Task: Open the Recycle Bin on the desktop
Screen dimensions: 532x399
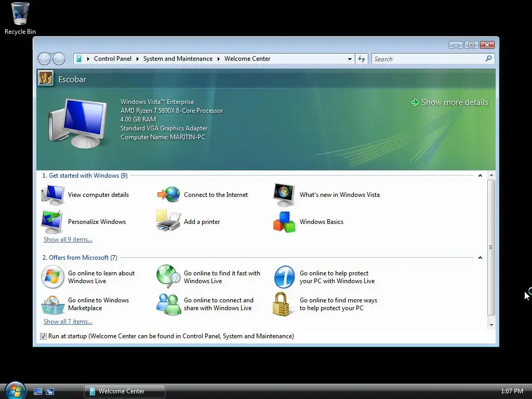Action: pyautogui.click(x=20, y=19)
